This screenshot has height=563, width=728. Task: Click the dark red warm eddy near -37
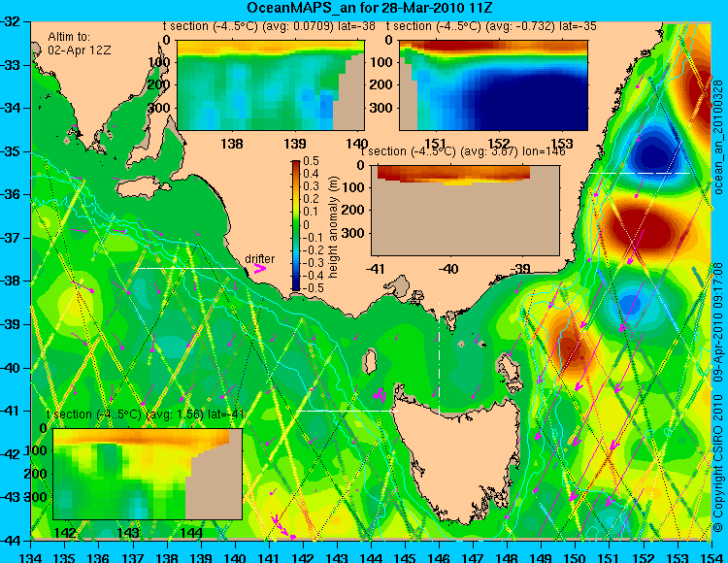(641, 227)
